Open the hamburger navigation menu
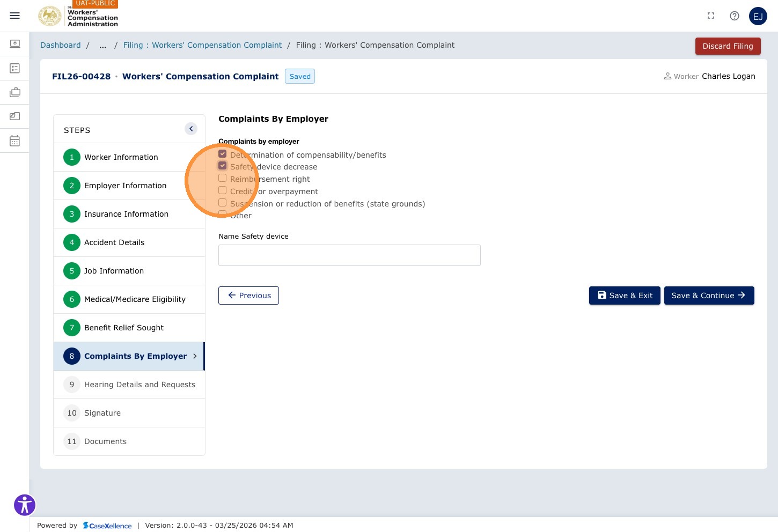This screenshot has width=778, height=532. (x=15, y=16)
